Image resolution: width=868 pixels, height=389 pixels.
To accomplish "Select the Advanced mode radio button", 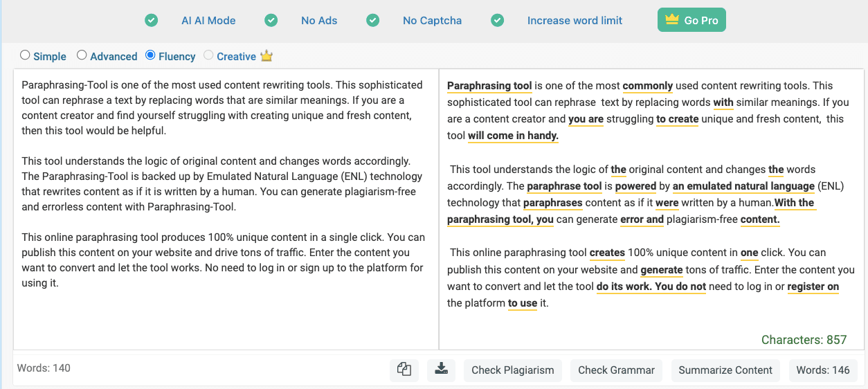I will click(82, 55).
